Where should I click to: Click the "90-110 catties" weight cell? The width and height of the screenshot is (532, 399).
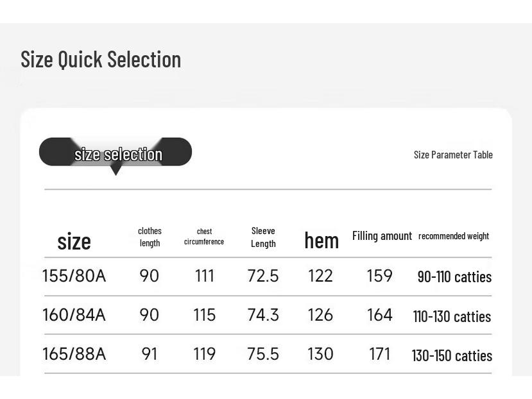[454, 276]
